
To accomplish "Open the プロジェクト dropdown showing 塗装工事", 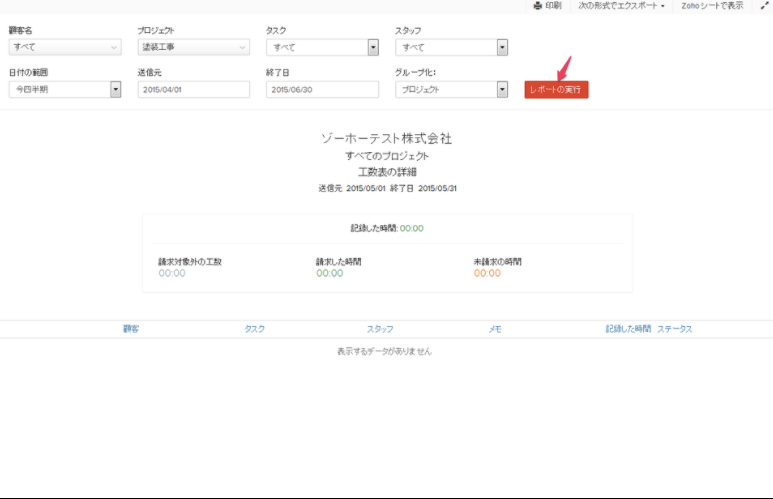I will (193, 47).
